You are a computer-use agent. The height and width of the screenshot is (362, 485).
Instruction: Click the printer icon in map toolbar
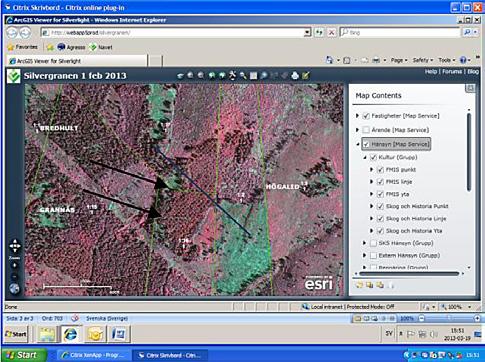295,76
